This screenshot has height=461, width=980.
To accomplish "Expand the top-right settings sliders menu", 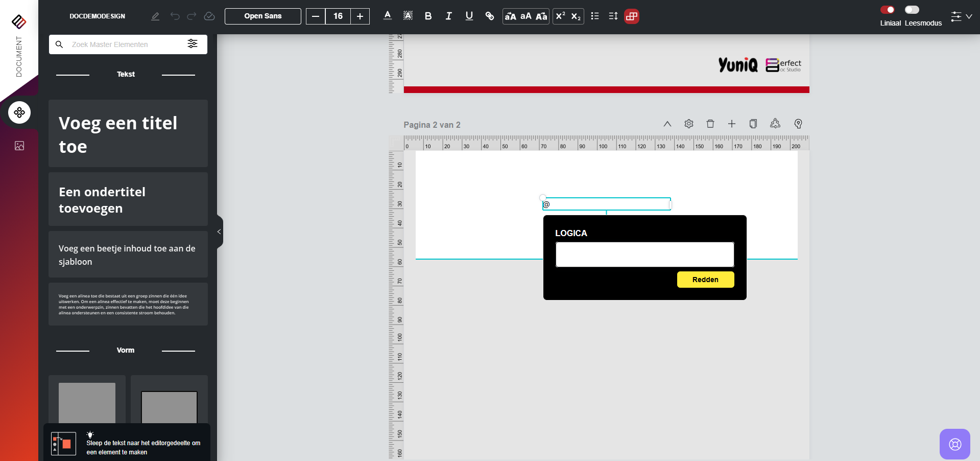I will pos(961,16).
